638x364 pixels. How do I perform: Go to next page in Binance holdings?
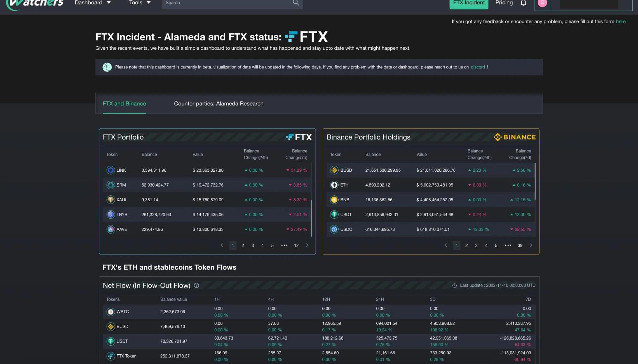click(x=531, y=245)
